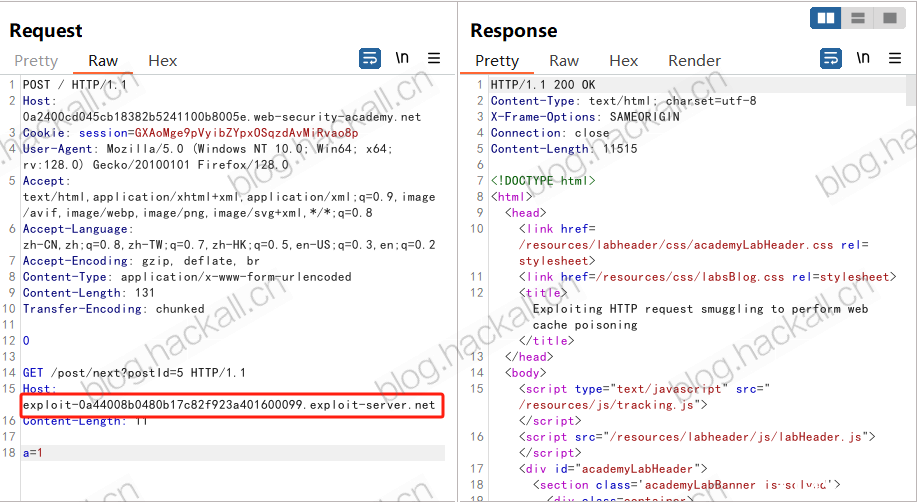Click the 'Content-Length: 131' header line
Screen dimensions: 917x502
click(x=88, y=293)
